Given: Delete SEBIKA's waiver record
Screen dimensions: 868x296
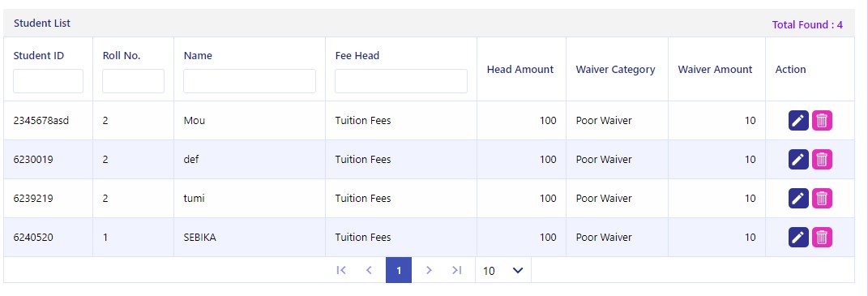Looking at the screenshot, I should (822, 238).
